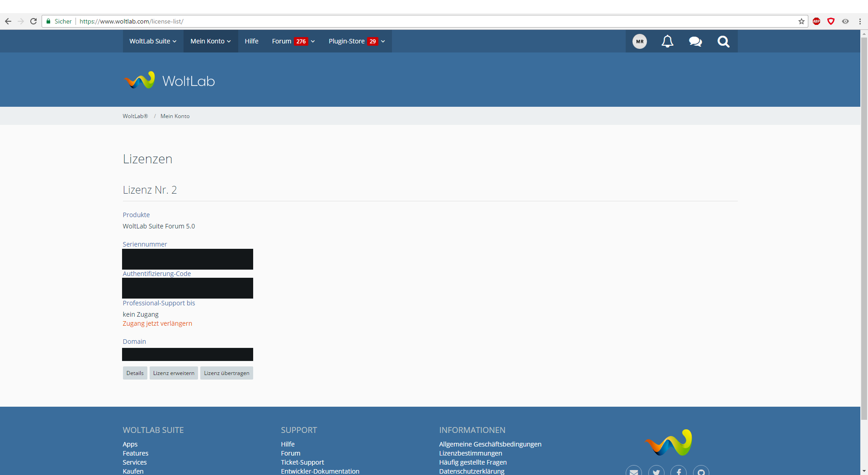Open the conversations speech bubble icon

click(695, 42)
